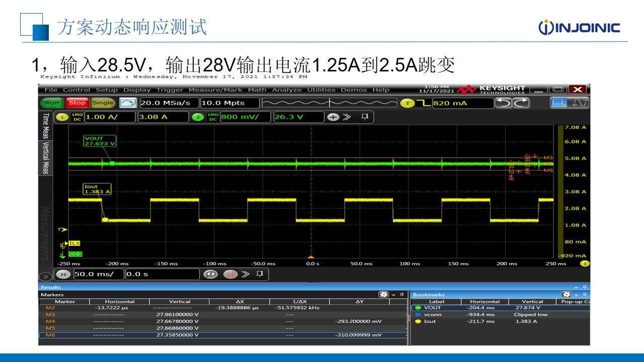Open Bookmarks panel settings gear icon

(567, 295)
